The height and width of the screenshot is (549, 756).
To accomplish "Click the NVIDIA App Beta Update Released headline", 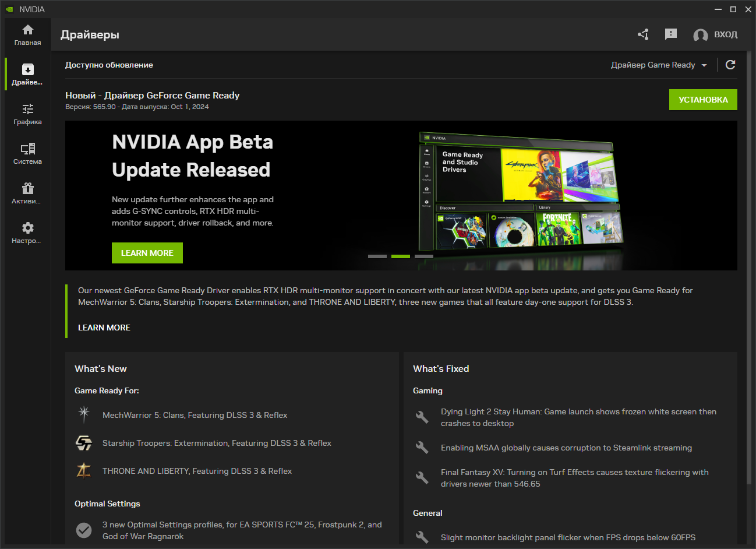I will 193,156.
